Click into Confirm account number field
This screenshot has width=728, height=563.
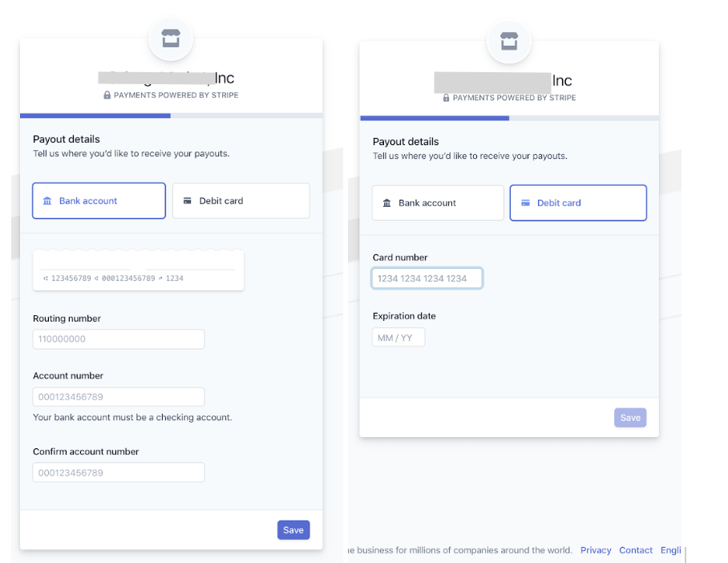coord(119,472)
